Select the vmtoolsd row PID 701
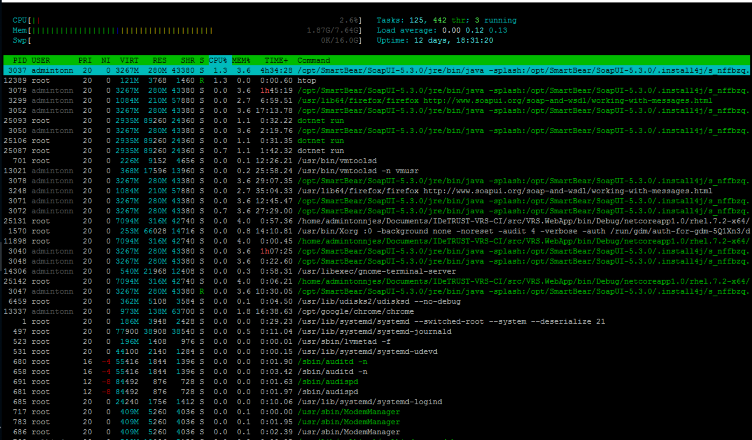Screen dimensions: 752x440 [x=376, y=161]
